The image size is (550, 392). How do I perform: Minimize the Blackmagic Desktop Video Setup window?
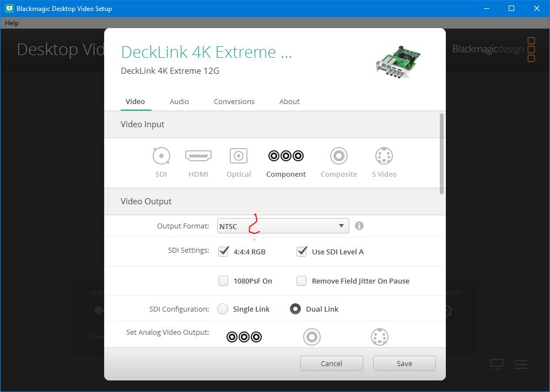[487, 8]
